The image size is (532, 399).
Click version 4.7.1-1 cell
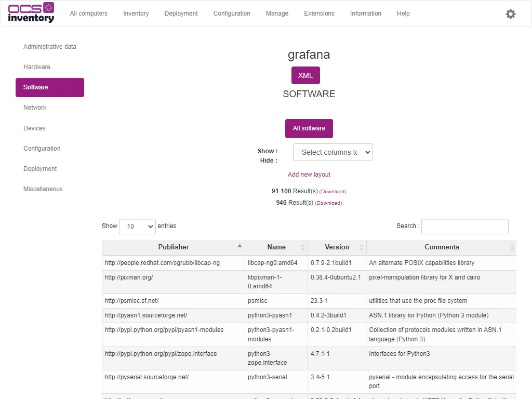337,358
